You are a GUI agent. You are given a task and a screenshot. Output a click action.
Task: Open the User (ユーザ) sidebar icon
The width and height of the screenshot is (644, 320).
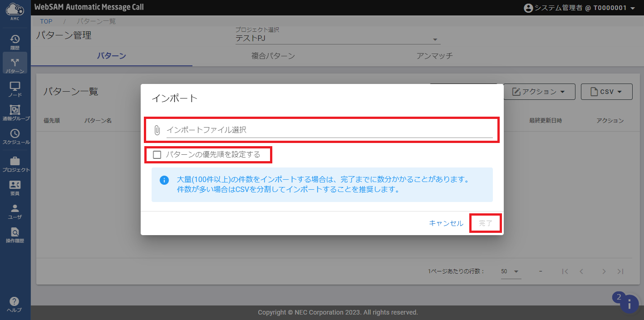(15, 211)
